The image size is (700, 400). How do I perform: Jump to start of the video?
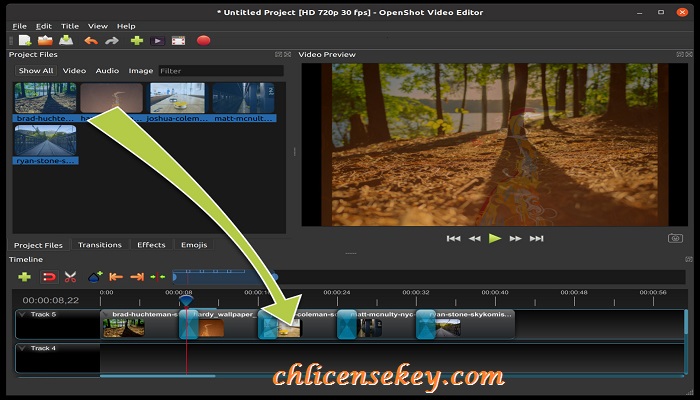[x=454, y=238]
